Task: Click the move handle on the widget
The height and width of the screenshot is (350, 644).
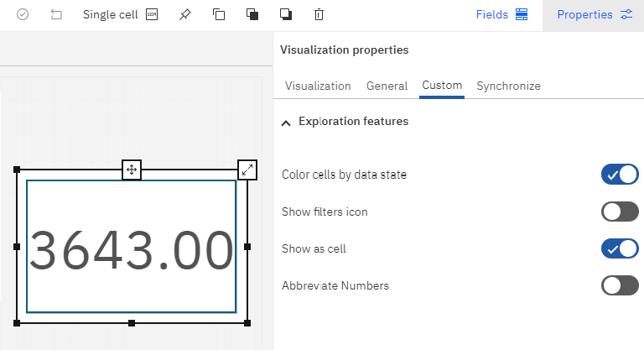Action: [x=132, y=170]
